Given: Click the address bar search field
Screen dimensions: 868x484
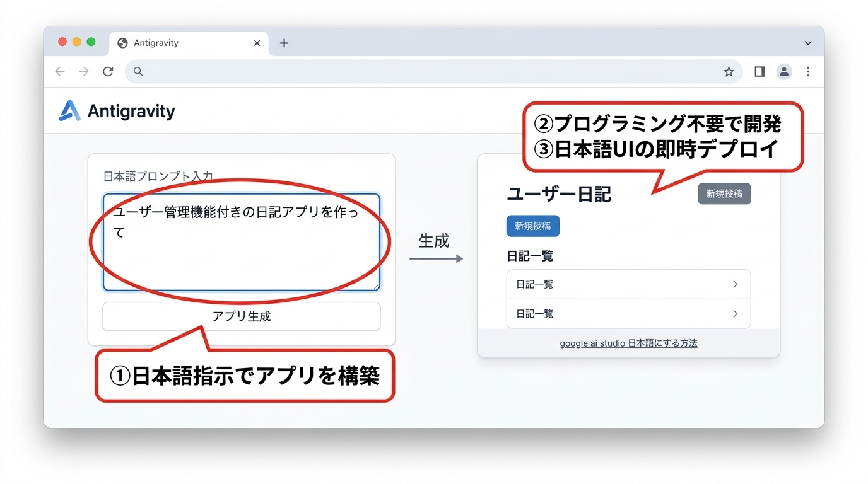Looking at the screenshot, I should pos(378,71).
